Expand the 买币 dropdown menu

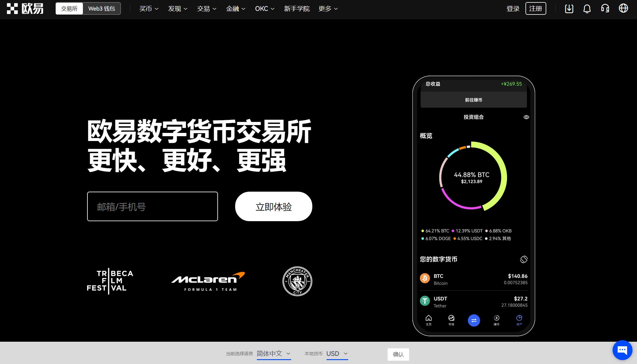[x=147, y=8]
